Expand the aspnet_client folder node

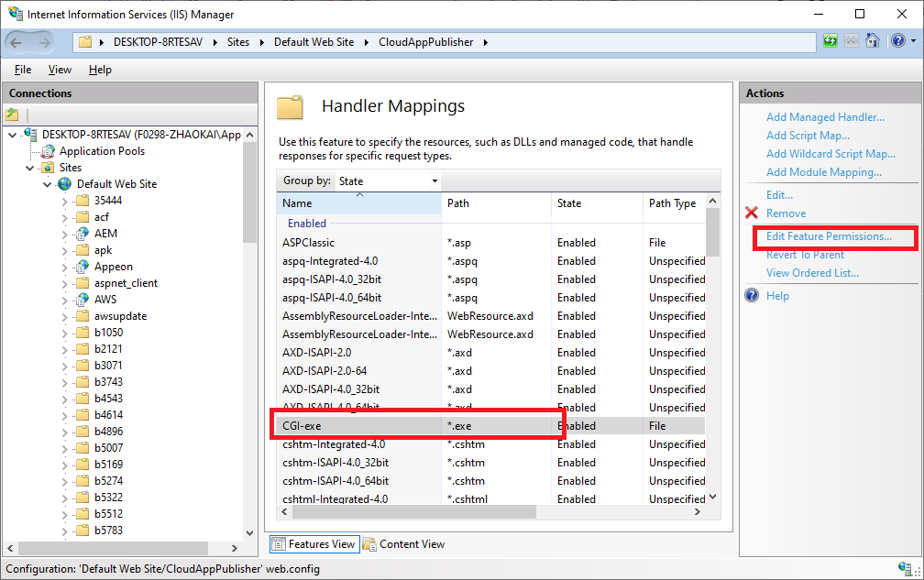pos(65,283)
